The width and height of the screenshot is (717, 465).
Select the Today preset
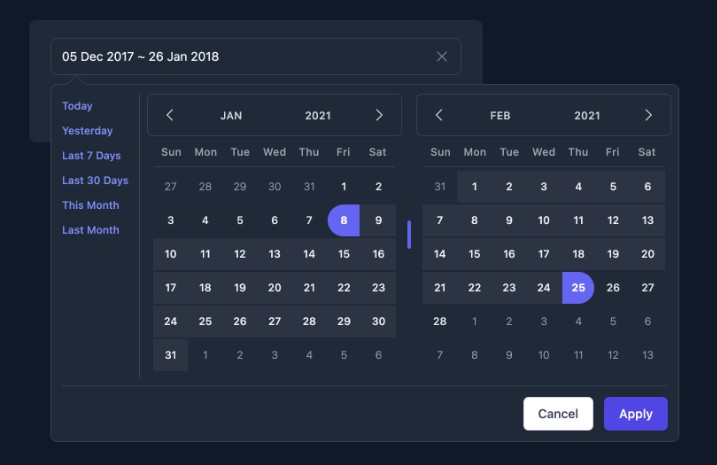point(77,106)
